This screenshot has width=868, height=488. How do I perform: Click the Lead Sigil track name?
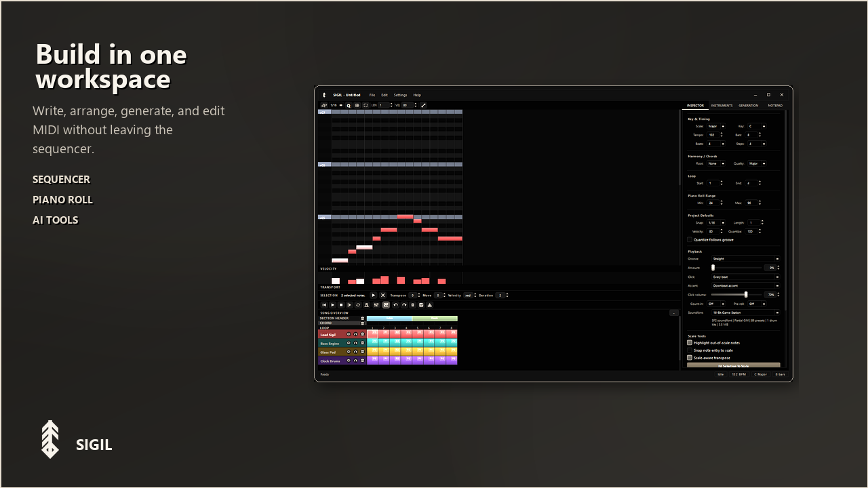click(328, 335)
